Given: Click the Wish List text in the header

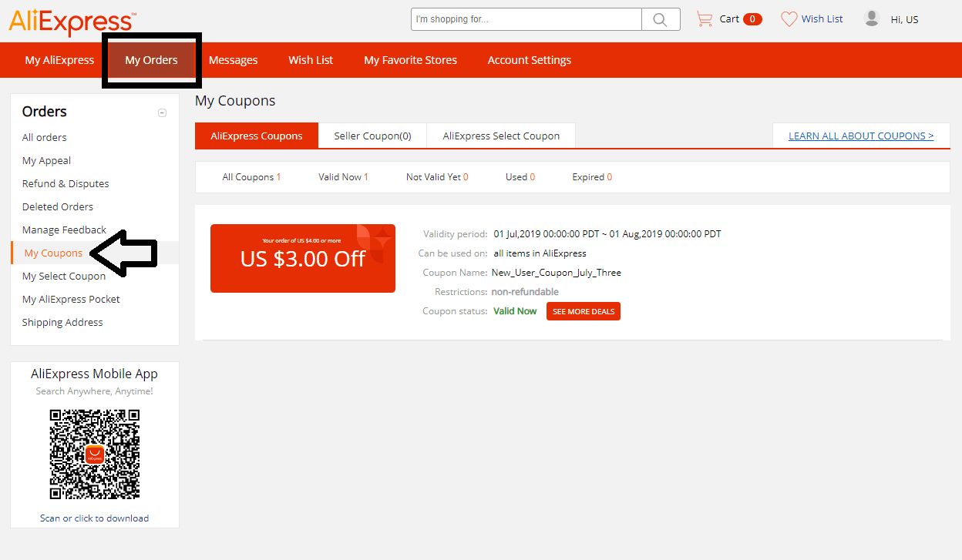Looking at the screenshot, I should (x=822, y=19).
